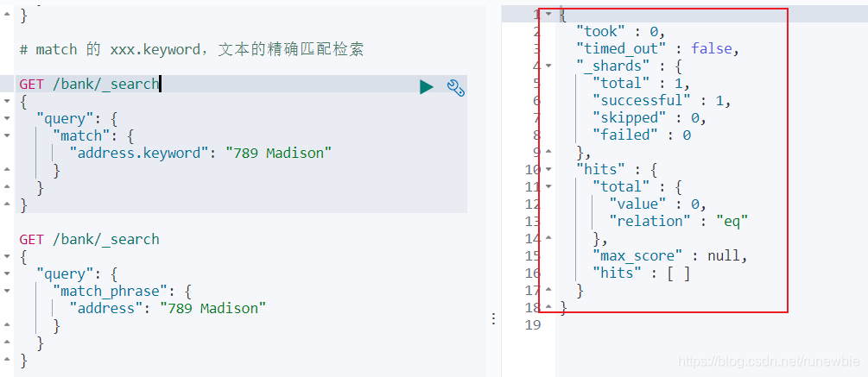
Task: Click the "total" : 1 line inside _shards
Action: coord(642,83)
